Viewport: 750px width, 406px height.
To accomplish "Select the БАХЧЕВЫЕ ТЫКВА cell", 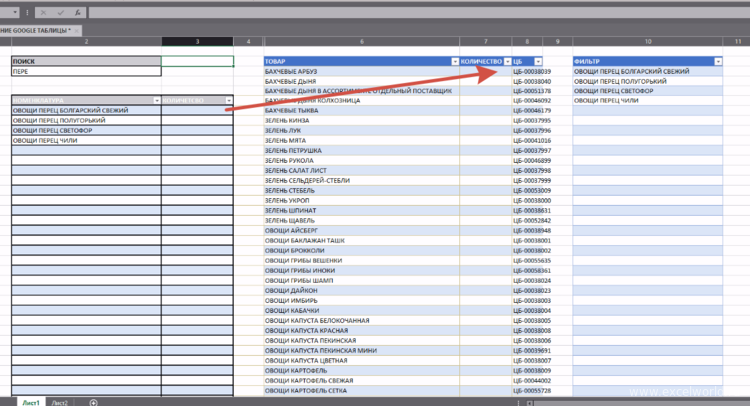I will (x=362, y=110).
